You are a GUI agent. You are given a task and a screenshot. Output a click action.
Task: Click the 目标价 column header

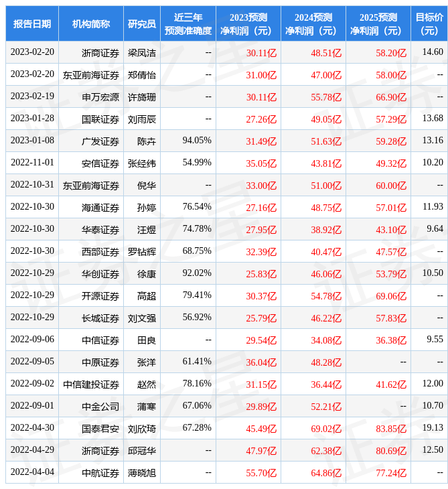[x=429, y=24]
